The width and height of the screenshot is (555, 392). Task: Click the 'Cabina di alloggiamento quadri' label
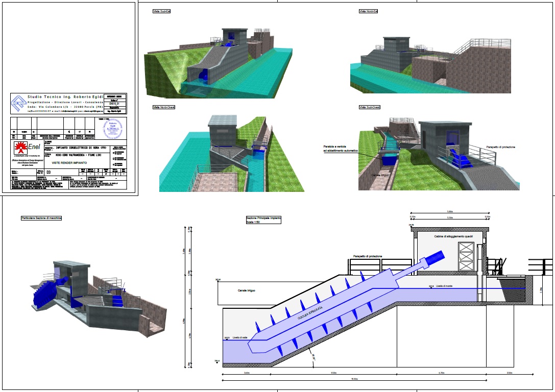(x=453, y=236)
